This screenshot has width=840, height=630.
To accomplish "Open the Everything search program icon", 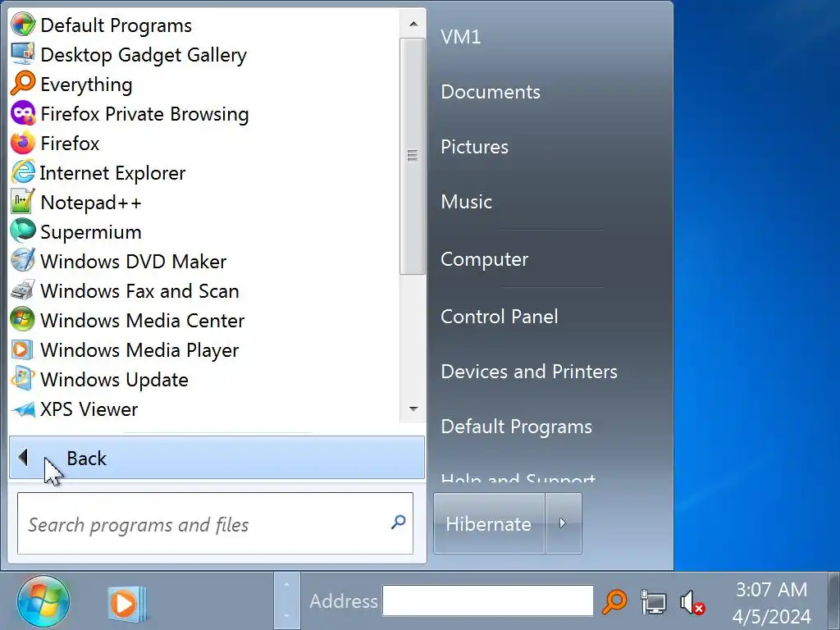I will (23, 84).
